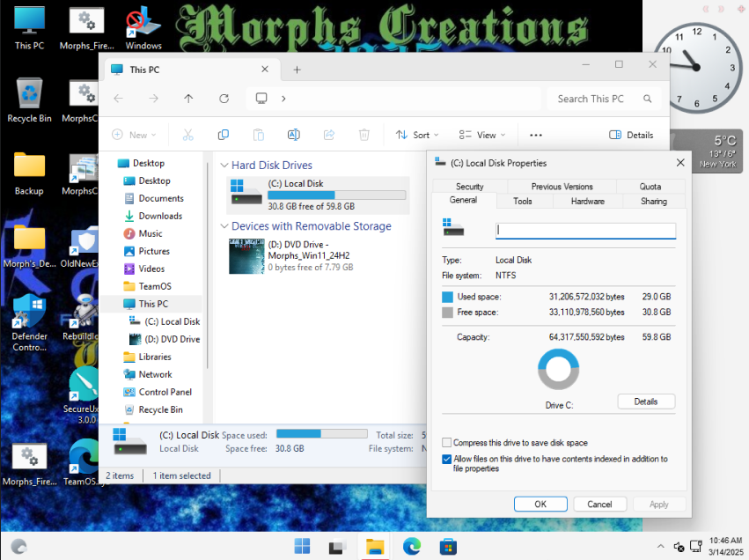Toggle the Details pane button in Explorer
Image resolution: width=749 pixels, height=560 pixels.
click(x=631, y=136)
